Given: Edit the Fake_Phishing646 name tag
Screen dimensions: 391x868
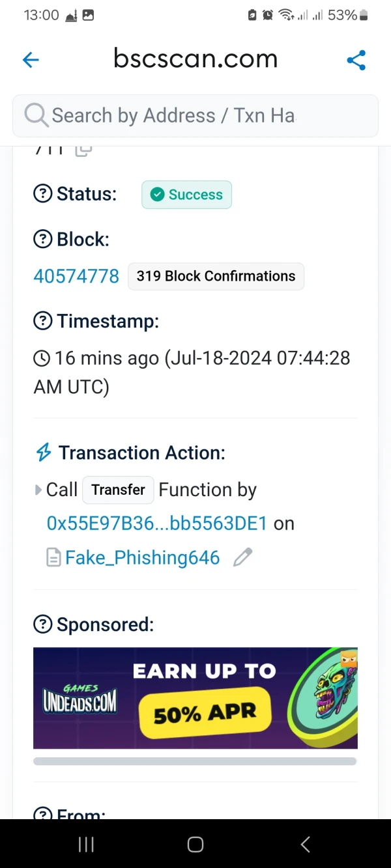Looking at the screenshot, I should pos(242,557).
